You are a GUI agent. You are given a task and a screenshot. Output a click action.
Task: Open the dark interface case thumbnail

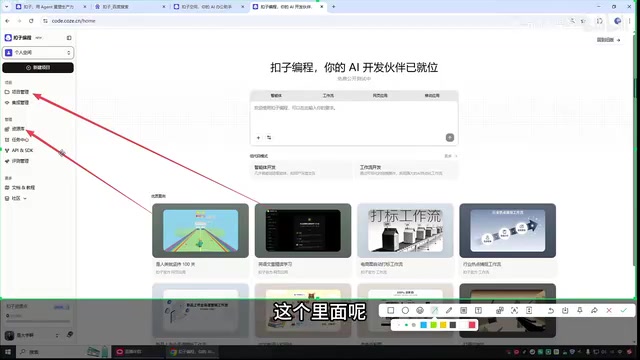tap(303, 231)
